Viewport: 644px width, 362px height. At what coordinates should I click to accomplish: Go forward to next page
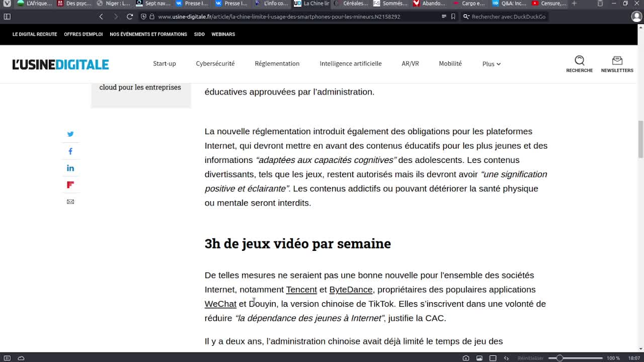click(115, 17)
